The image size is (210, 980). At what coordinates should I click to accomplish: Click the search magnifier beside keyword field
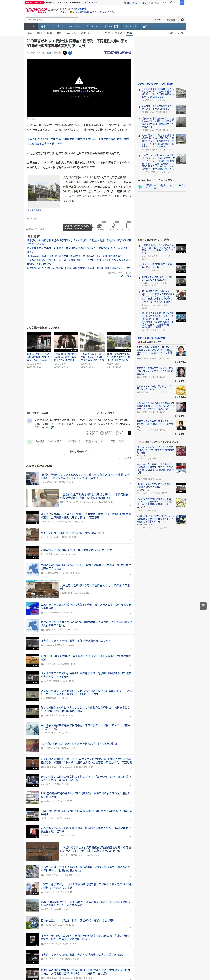point(75,20)
